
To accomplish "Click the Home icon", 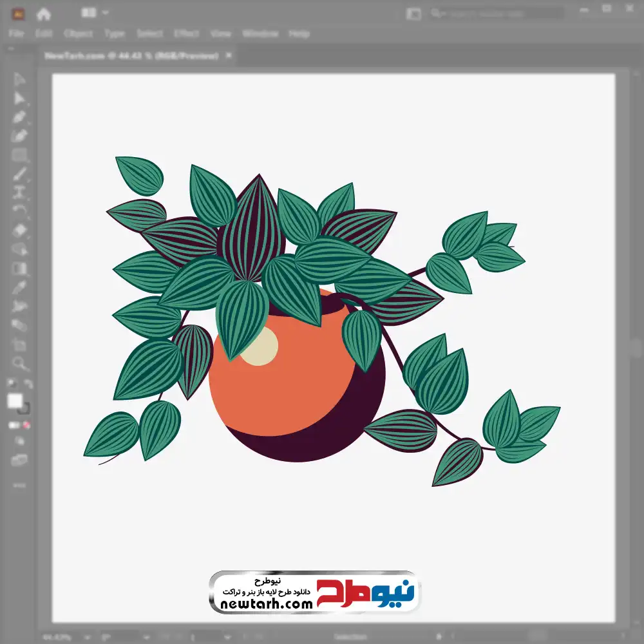I will [43, 14].
